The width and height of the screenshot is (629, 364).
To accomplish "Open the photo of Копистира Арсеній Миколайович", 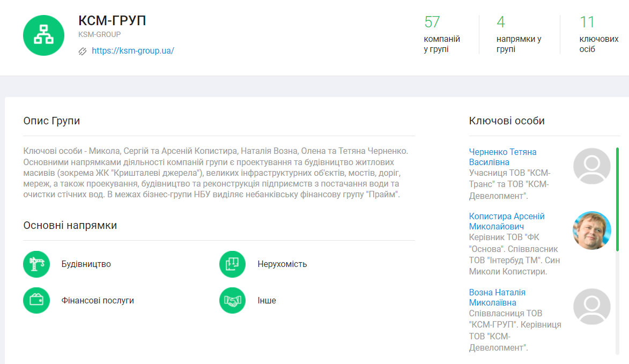I will click(592, 231).
